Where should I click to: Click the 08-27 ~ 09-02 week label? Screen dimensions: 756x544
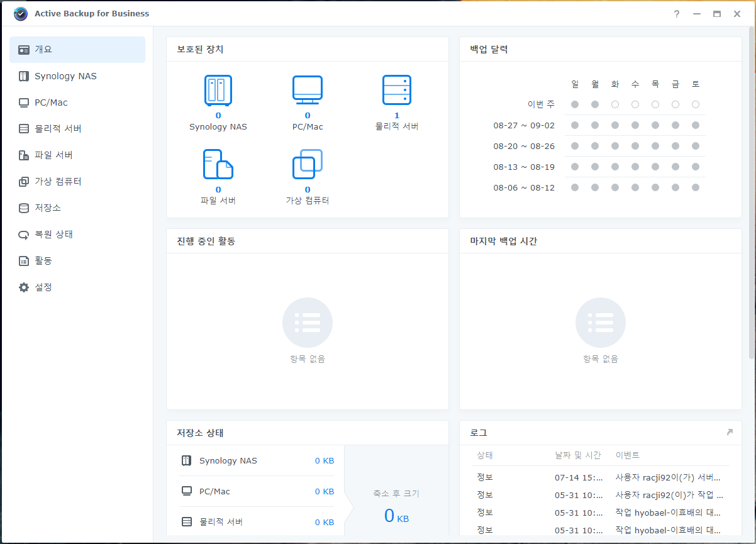click(524, 125)
